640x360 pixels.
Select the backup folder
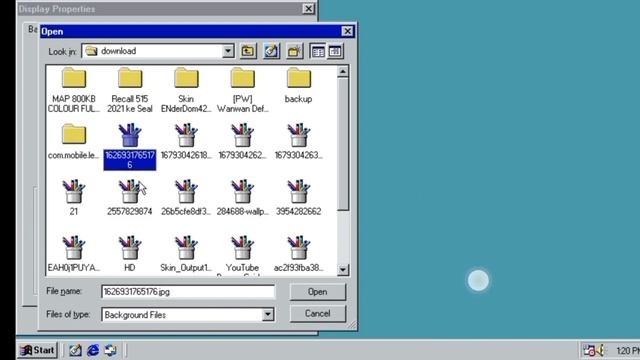tap(298, 86)
